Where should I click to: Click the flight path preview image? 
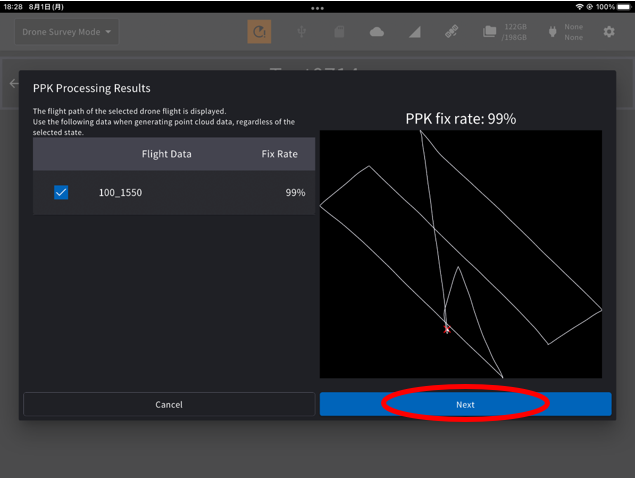[461, 254]
